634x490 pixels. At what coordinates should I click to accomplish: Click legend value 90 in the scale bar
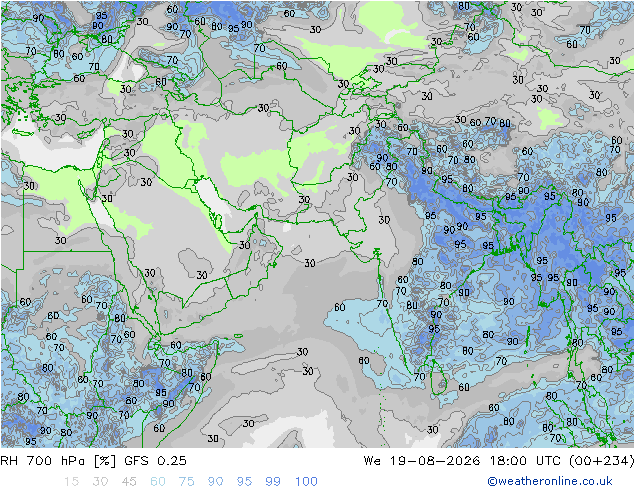(x=215, y=482)
